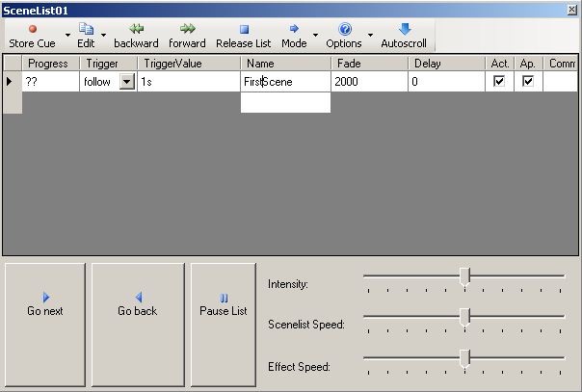Viewport: 582px width, 392px height.
Task: Click the Fade cell showing 2000
Action: pos(369,83)
